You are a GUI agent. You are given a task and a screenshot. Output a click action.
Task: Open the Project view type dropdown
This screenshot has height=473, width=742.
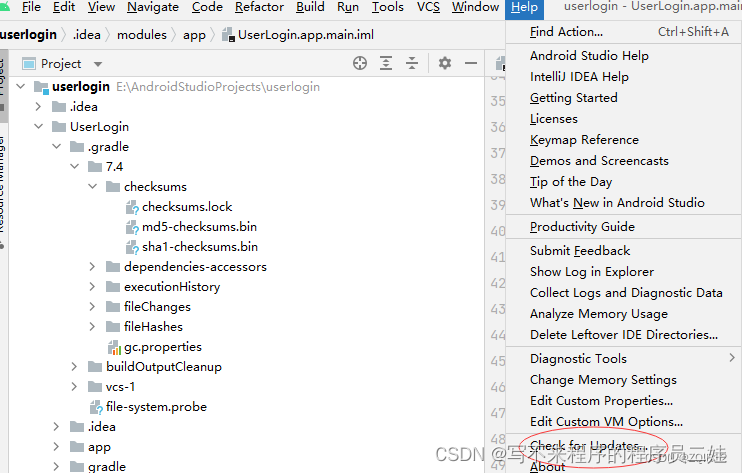(98, 64)
